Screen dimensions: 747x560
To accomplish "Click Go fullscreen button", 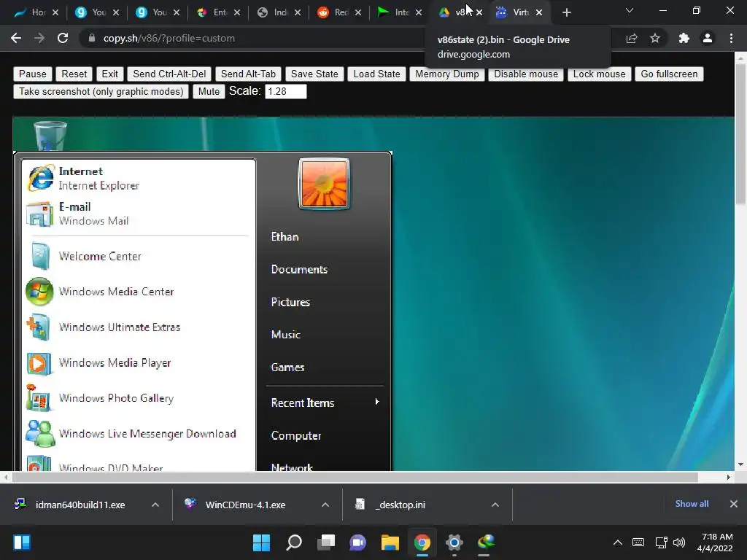I will 669,74.
